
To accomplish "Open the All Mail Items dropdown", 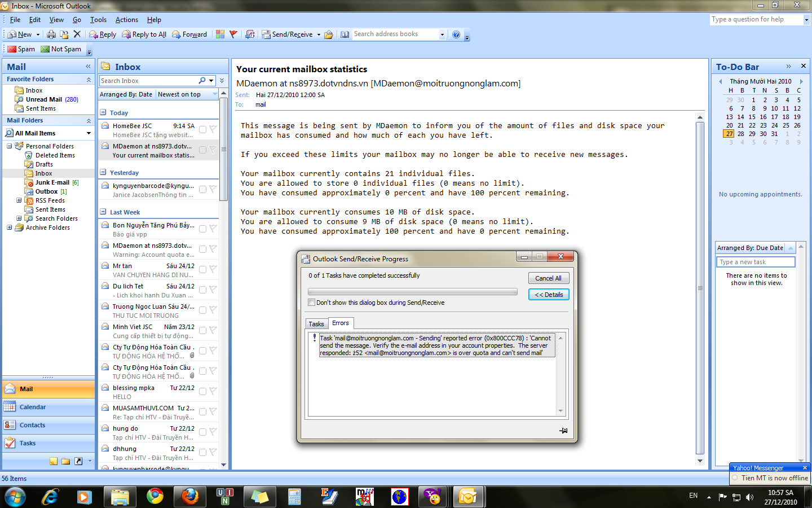I will (x=89, y=133).
